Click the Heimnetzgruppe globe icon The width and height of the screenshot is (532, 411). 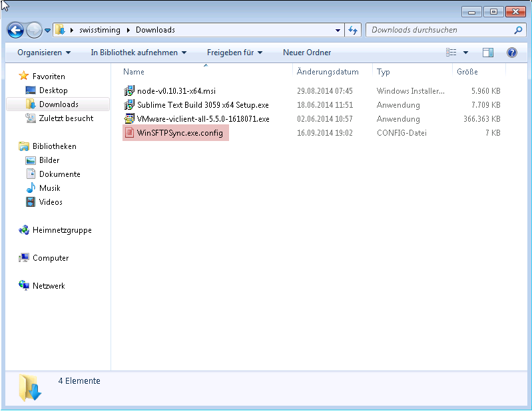click(24, 230)
